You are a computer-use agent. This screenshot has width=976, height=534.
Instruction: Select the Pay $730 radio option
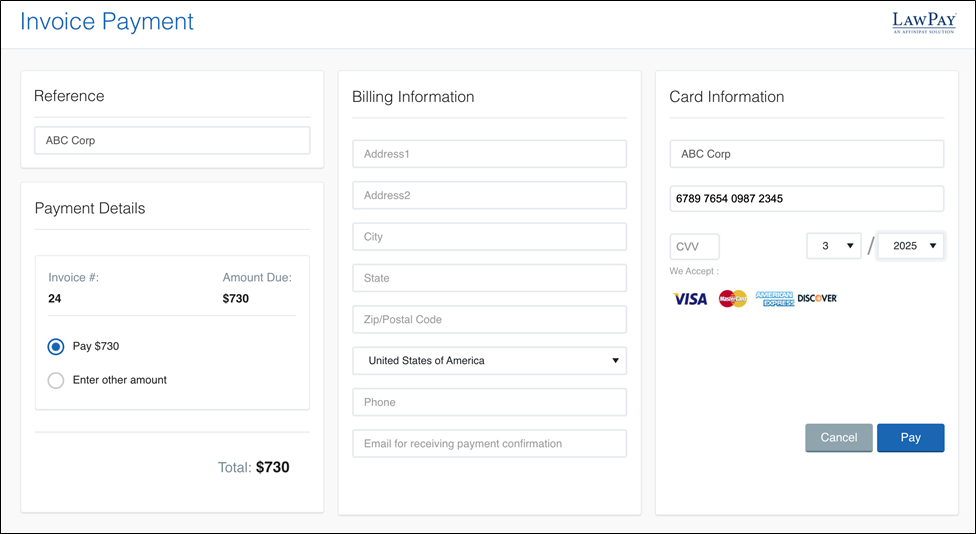click(x=56, y=347)
